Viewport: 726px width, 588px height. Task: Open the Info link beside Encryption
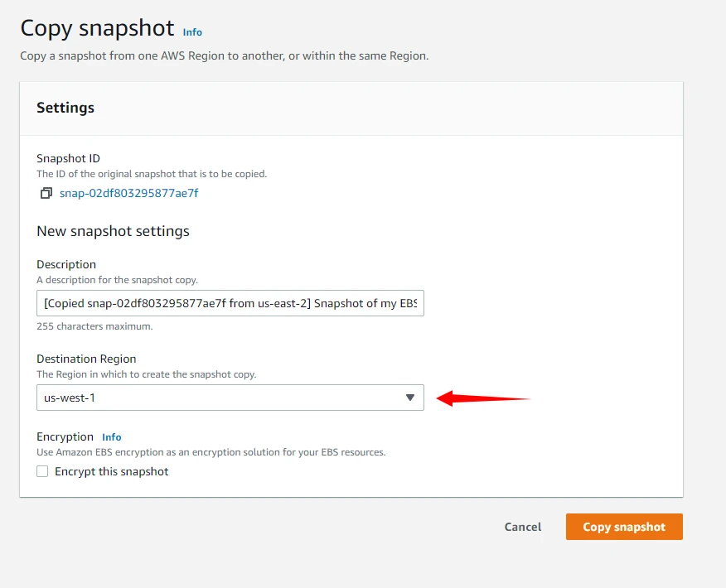tap(112, 437)
